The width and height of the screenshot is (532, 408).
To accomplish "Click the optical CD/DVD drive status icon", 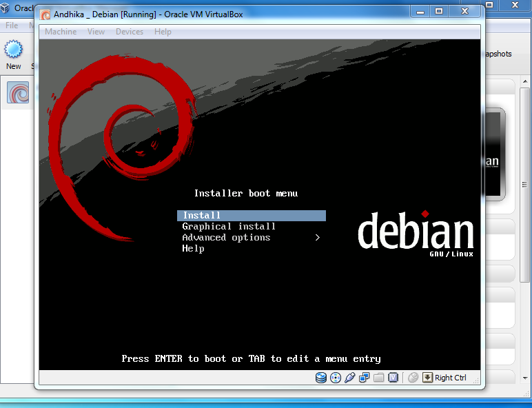I will coord(335,378).
